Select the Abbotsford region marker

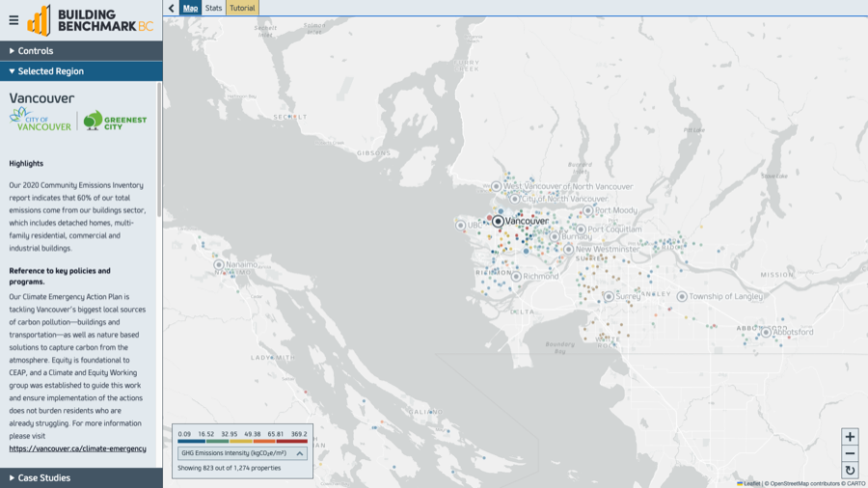[766, 333]
